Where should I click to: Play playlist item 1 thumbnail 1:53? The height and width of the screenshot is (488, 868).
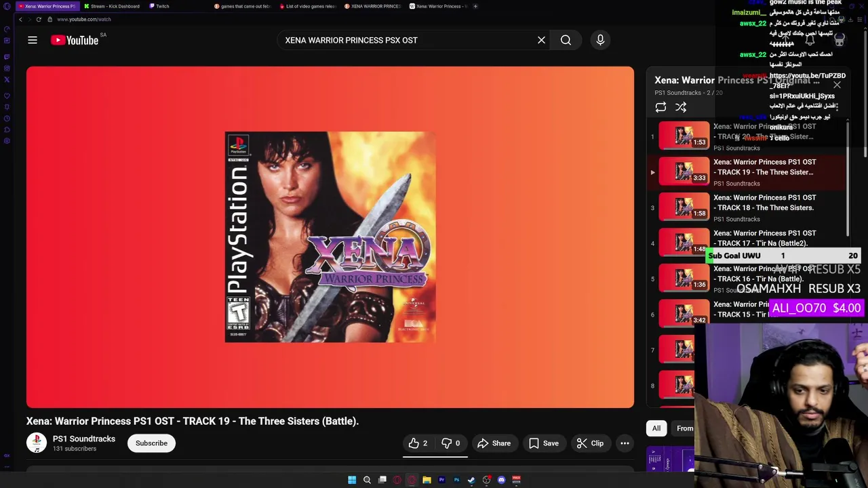coord(684,136)
